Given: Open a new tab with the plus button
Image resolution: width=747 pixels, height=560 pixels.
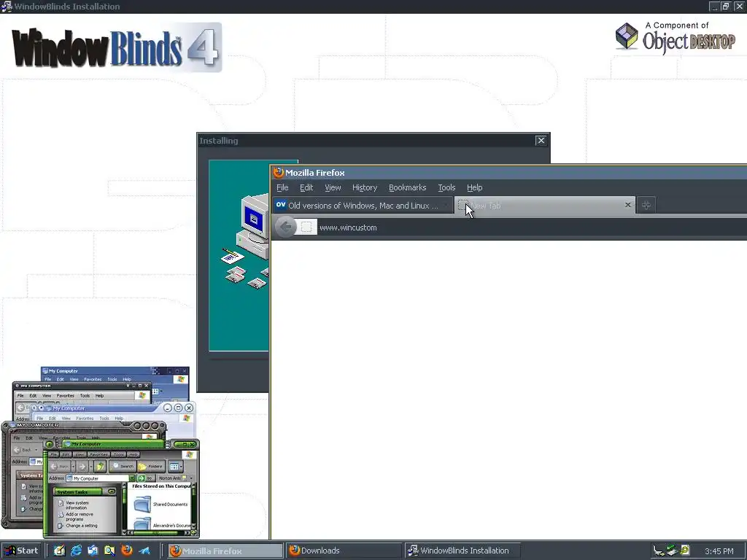Looking at the screenshot, I should point(646,205).
